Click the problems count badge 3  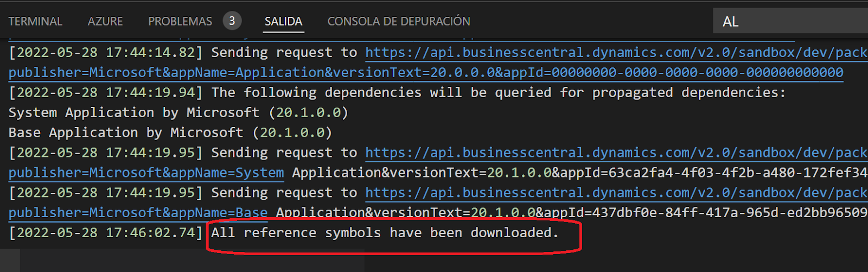click(232, 21)
